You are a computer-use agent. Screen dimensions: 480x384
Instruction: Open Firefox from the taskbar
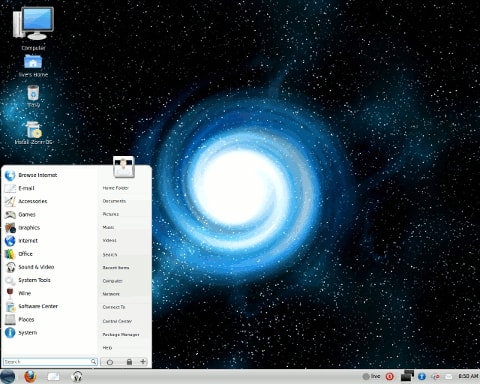[x=30, y=376]
